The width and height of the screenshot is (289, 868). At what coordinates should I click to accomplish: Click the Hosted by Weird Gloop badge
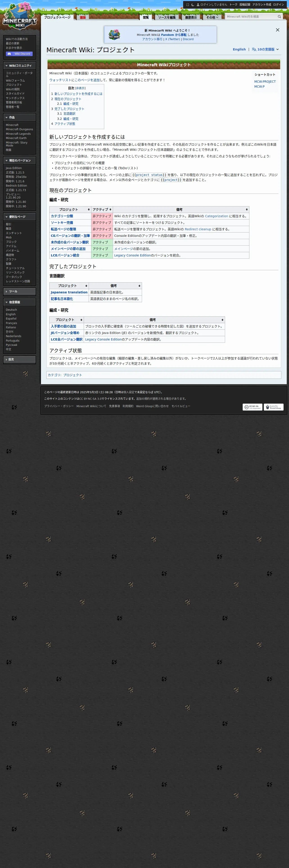pyautogui.click(x=273, y=407)
